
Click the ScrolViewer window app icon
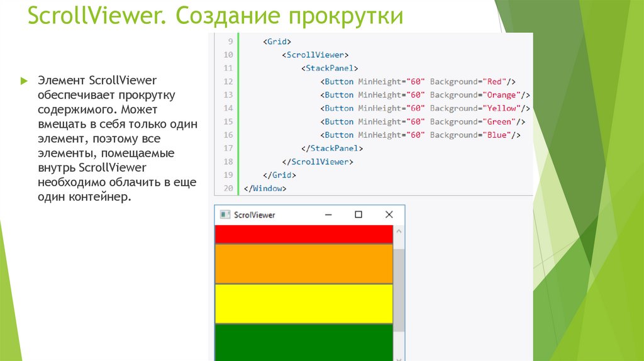[225, 214]
